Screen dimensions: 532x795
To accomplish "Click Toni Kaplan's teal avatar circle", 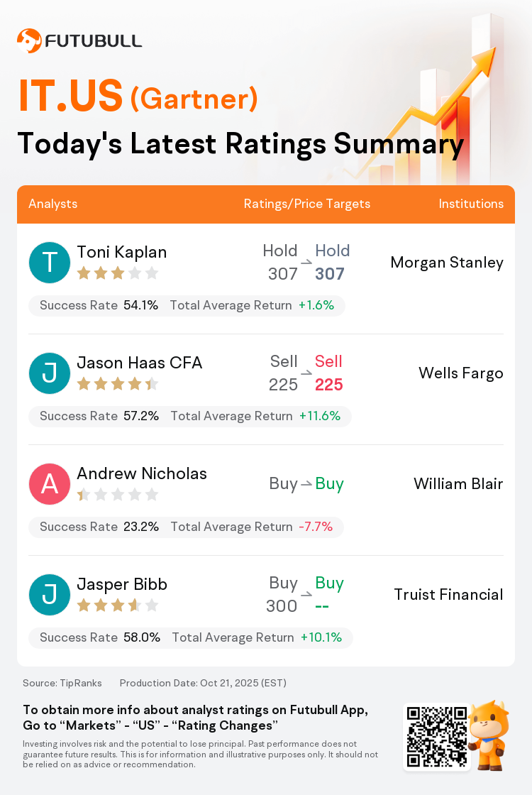I will pos(50,263).
